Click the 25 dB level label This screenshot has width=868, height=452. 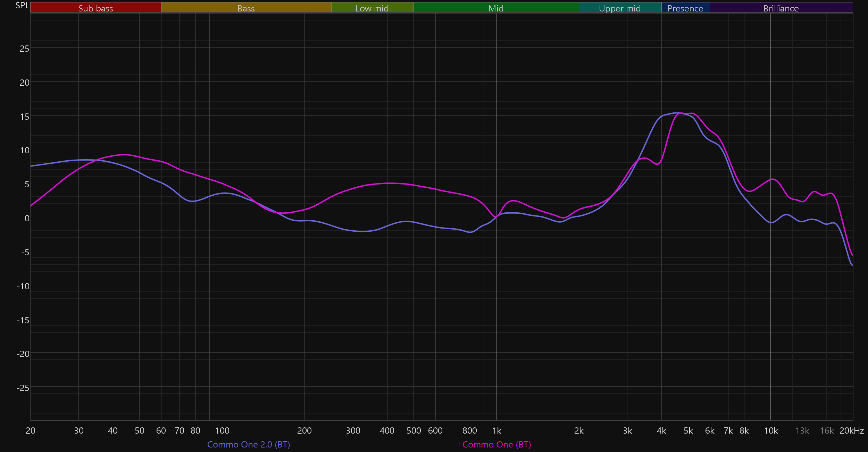coord(24,49)
